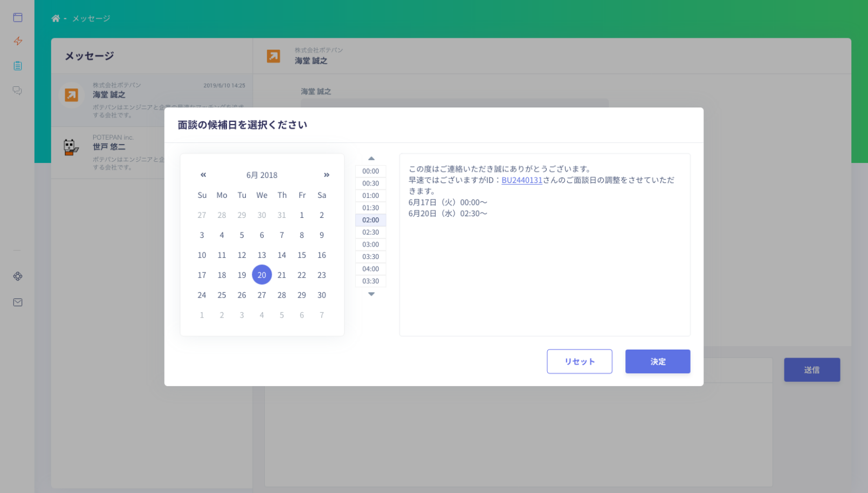Open the clipboard/documents sidebar icon
This screenshot has width=868, height=493.
click(17, 65)
